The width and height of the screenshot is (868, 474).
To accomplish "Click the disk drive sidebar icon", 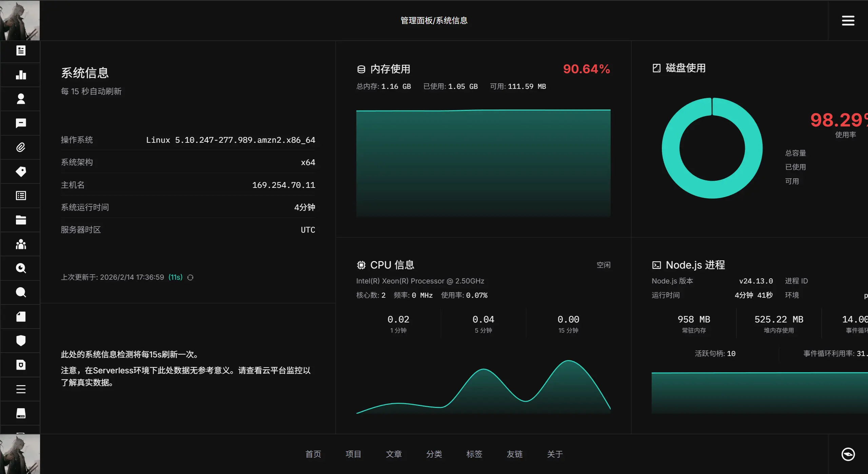I will 21,413.
